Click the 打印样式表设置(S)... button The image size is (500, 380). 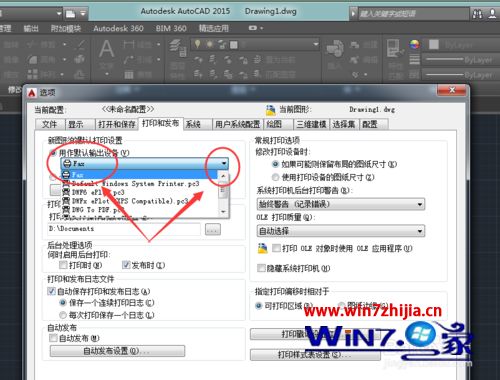[x=315, y=355]
